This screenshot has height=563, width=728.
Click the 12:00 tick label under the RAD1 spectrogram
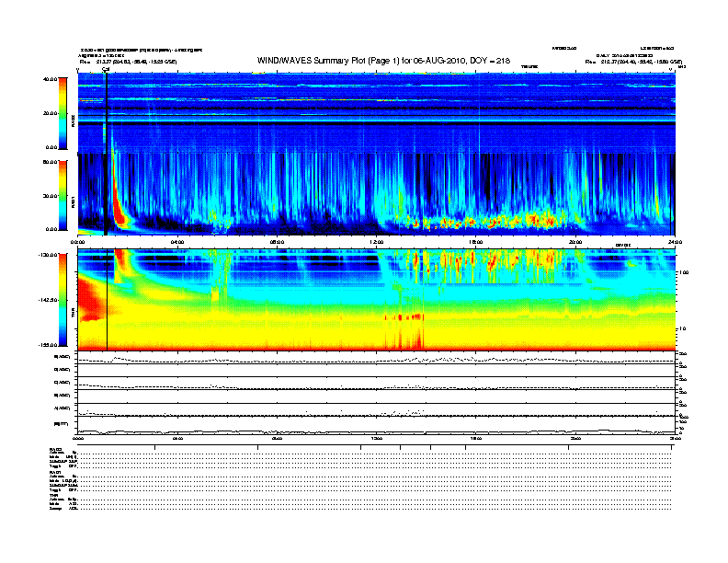pos(377,242)
